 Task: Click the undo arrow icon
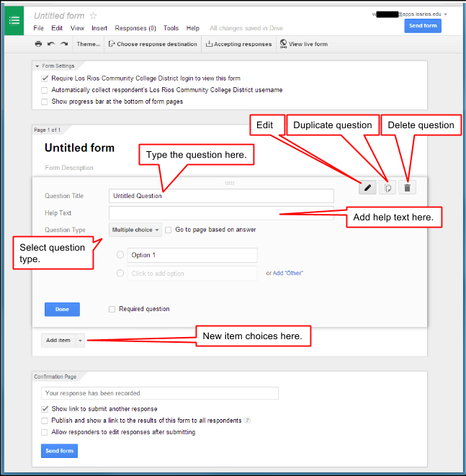click(52, 44)
